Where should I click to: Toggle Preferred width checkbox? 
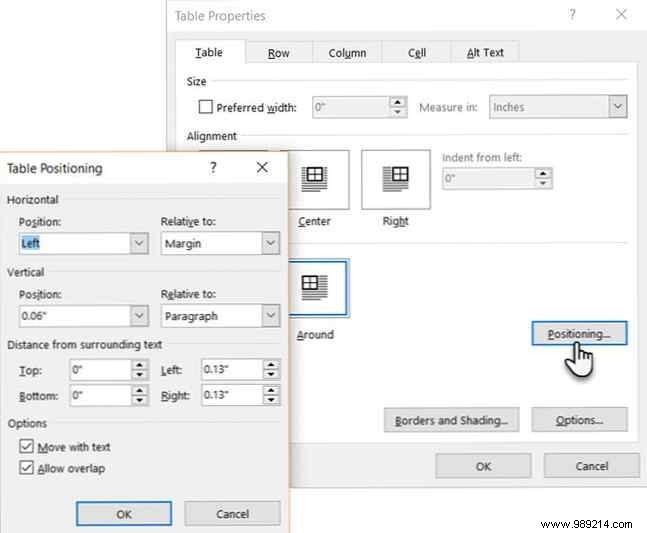205,107
